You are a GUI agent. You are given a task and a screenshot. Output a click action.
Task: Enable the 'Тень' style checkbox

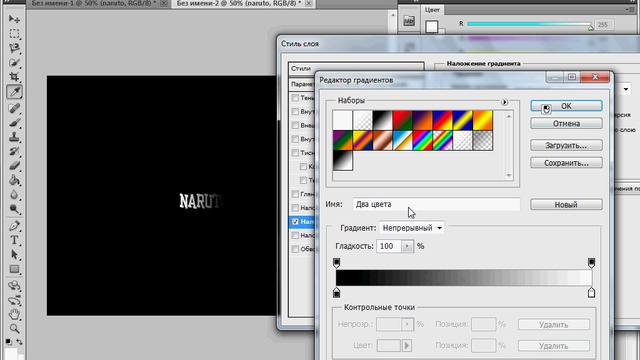tap(295, 98)
